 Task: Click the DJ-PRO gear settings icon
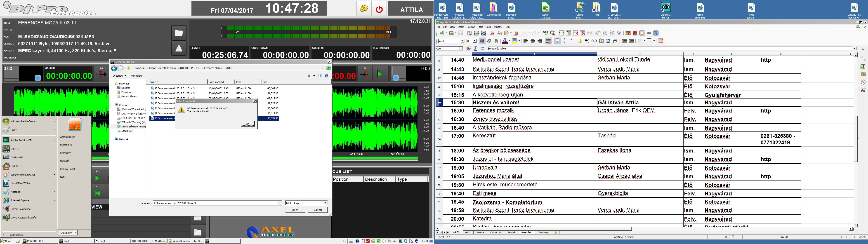[363, 8]
